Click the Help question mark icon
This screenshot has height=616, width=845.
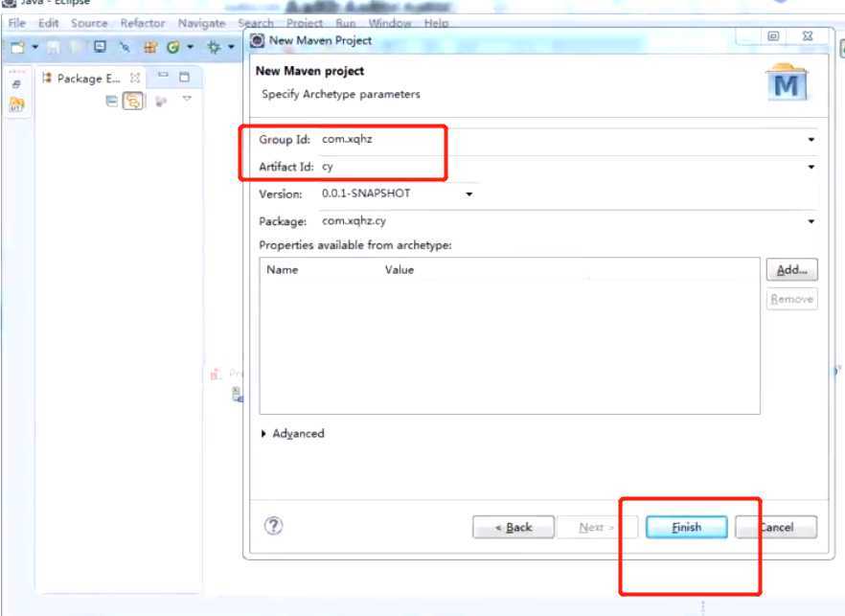(273, 525)
